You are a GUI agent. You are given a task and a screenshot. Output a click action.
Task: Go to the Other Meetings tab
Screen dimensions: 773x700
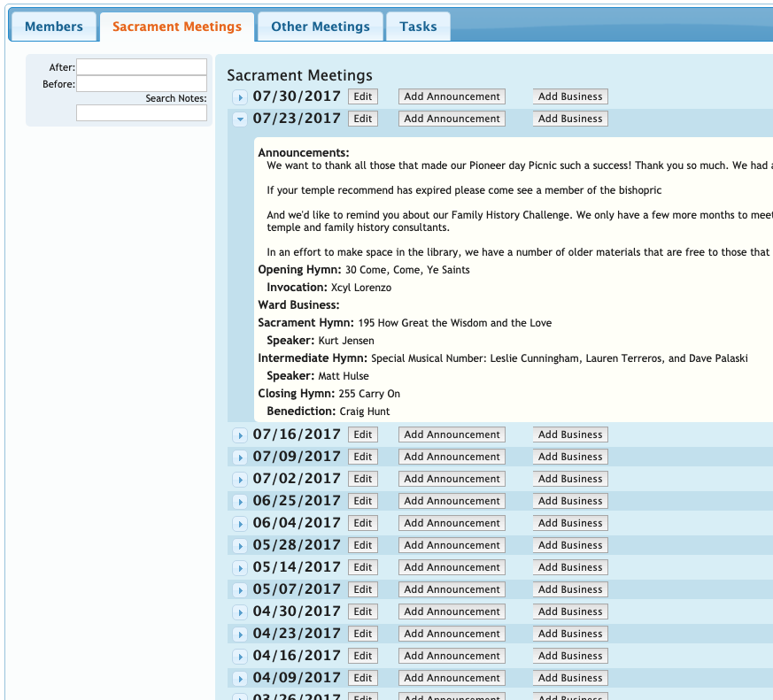coord(321,27)
